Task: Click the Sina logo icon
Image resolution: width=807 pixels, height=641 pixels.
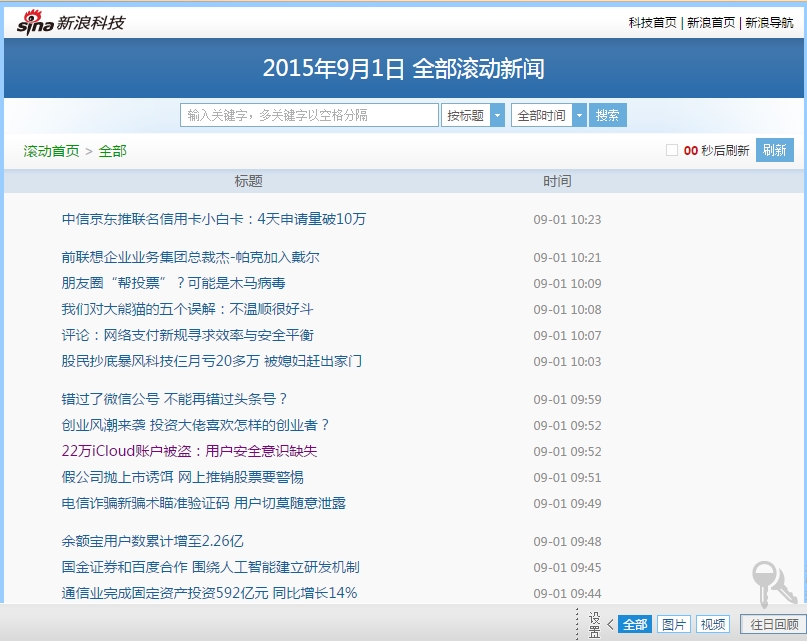Action: [36, 22]
